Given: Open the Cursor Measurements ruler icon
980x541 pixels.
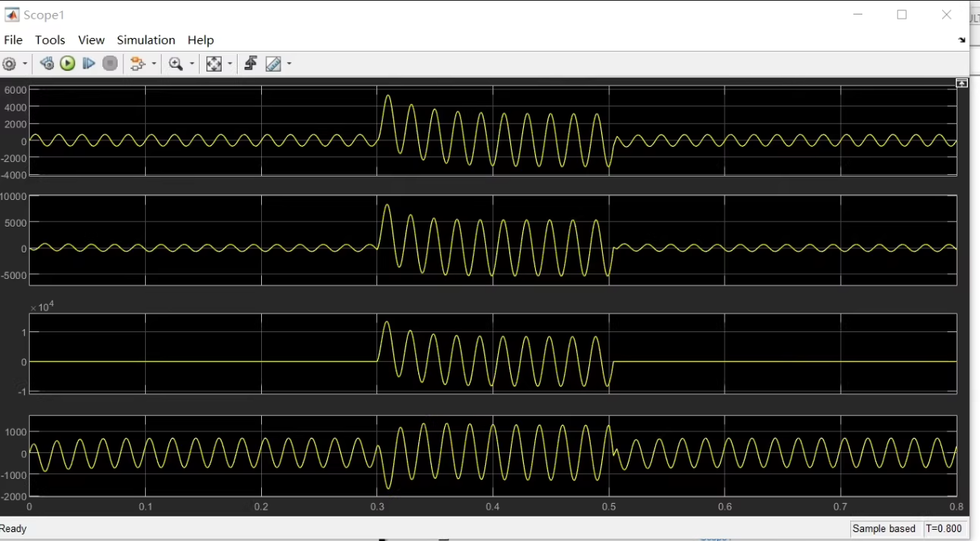Looking at the screenshot, I should (273, 64).
